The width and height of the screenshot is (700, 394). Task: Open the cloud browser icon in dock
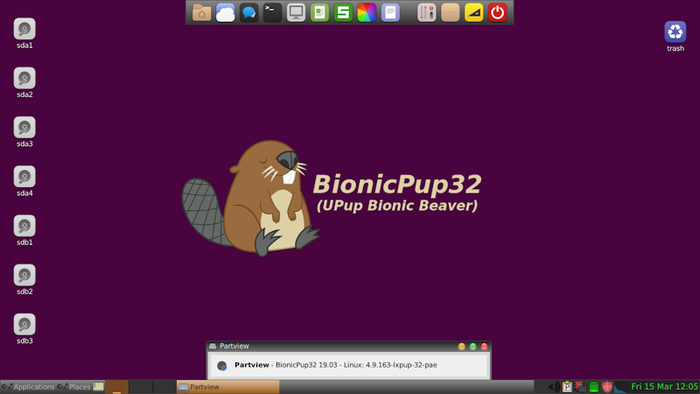(x=225, y=12)
